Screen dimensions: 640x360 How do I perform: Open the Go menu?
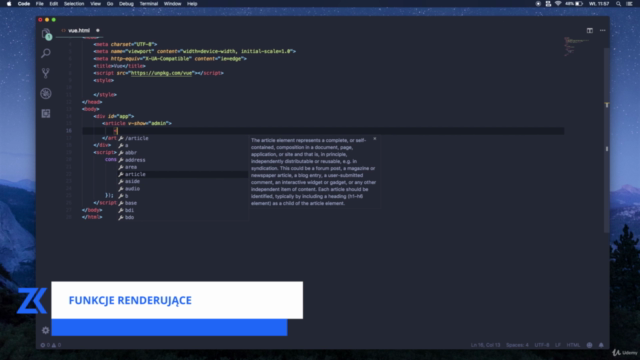pos(110,4)
